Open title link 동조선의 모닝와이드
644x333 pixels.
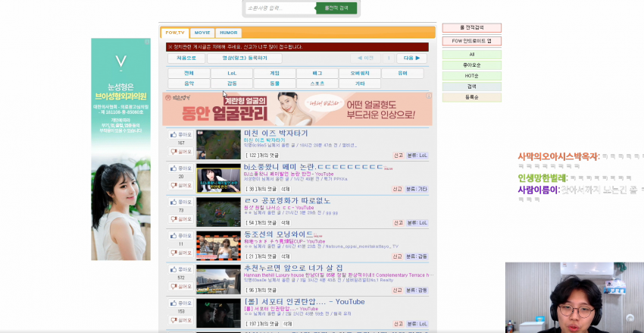(x=279, y=234)
